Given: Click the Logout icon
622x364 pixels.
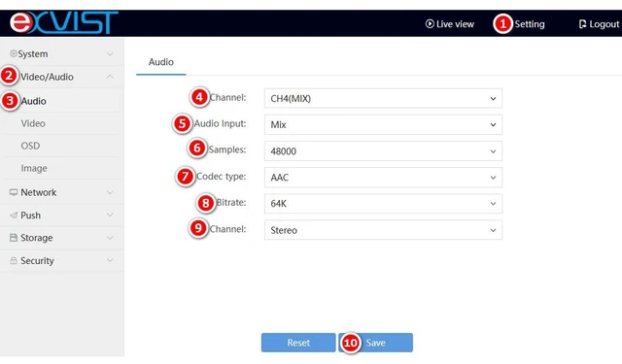Looking at the screenshot, I should pyautogui.click(x=582, y=24).
